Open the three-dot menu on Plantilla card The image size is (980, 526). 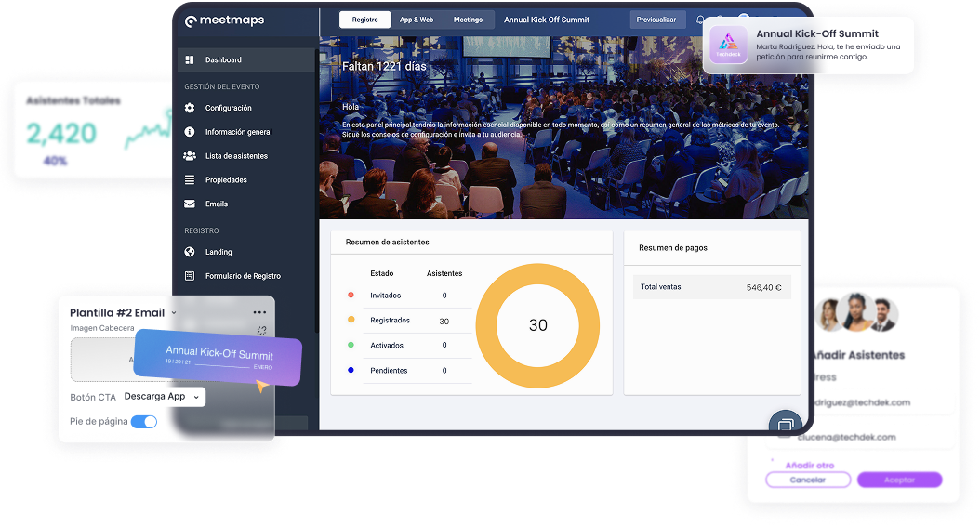[259, 312]
